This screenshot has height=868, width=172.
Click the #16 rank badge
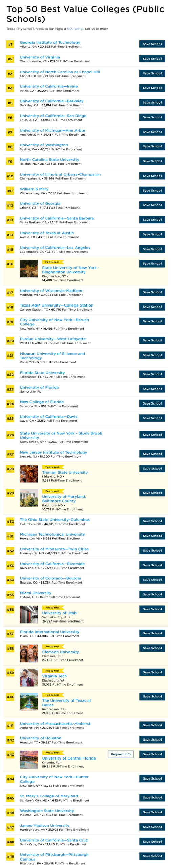tap(10, 264)
